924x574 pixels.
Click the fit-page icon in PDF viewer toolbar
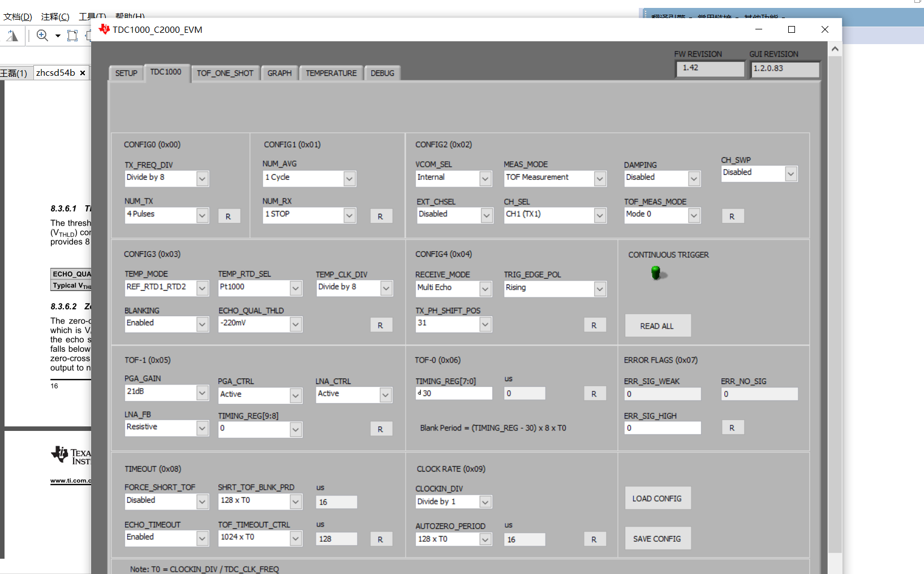[72, 36]
